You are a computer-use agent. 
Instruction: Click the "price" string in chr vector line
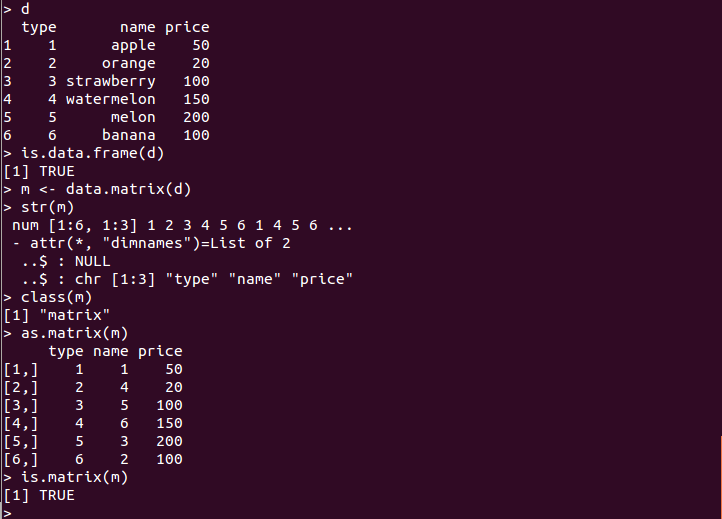[x=322, y=279]
